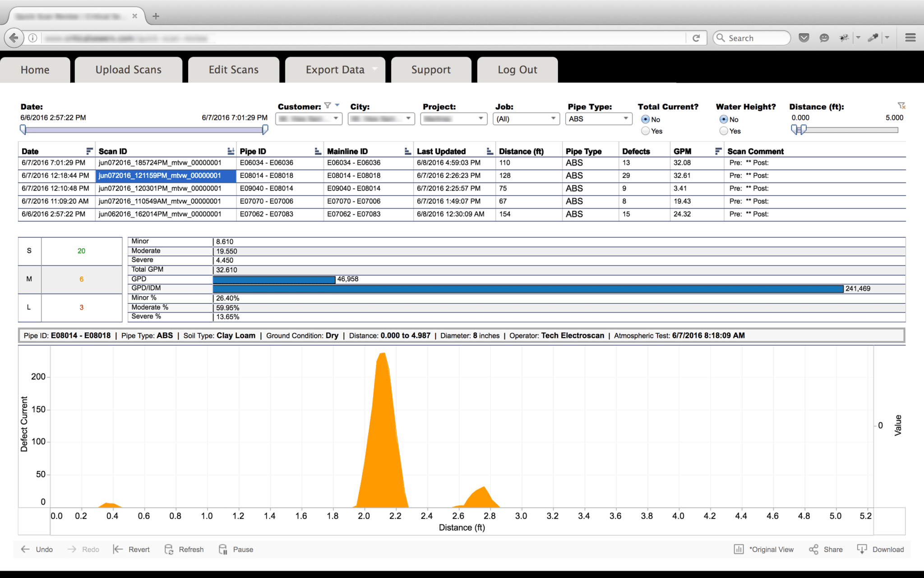The height and width of the screenshot is (578, 924).
Task: Open the smiley chat icon in toolbar
Action: point(824,38)
